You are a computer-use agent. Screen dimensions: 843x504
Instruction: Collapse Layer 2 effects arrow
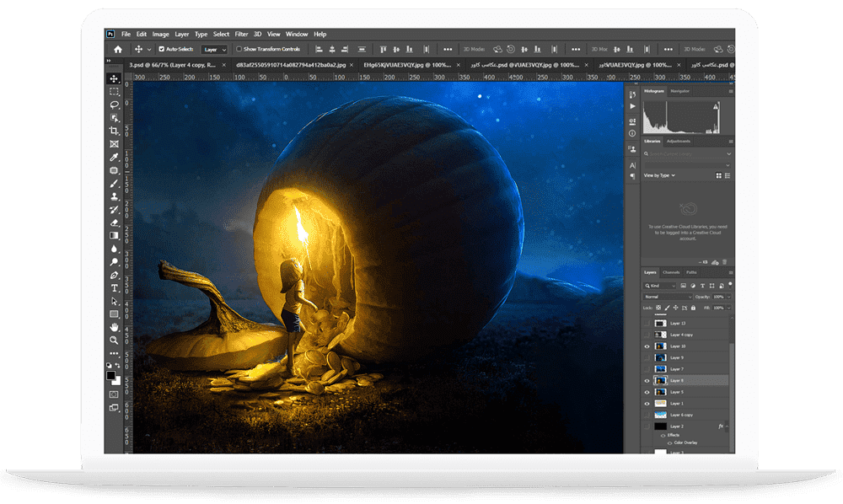pyautogui.click(x=727, y=426)
